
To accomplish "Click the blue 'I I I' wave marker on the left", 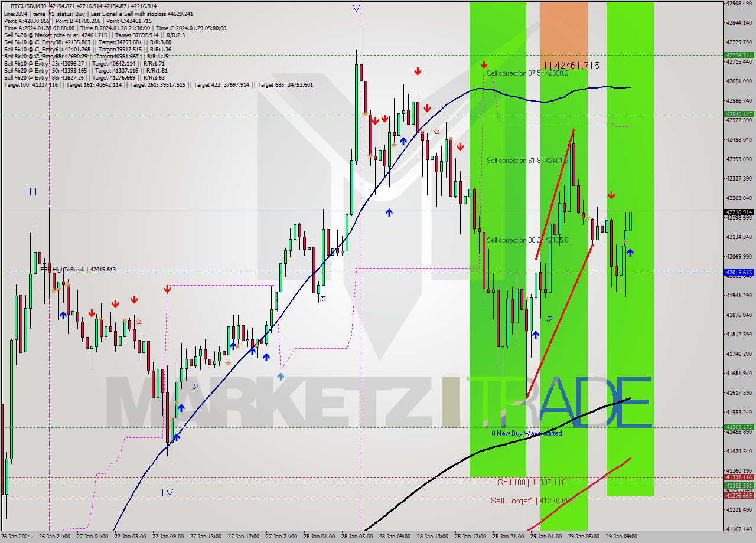I will coord(31,191).
